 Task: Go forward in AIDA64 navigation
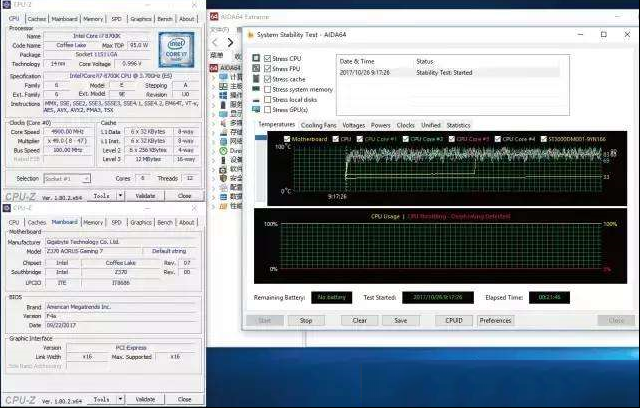click(x=231, y=42)
